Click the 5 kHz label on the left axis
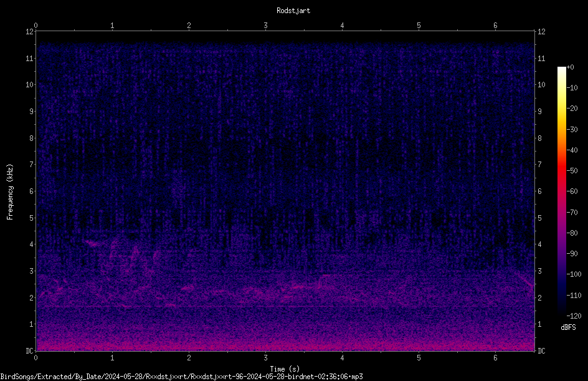Screen dimensions: 588x381 click(x=32, y=218)
